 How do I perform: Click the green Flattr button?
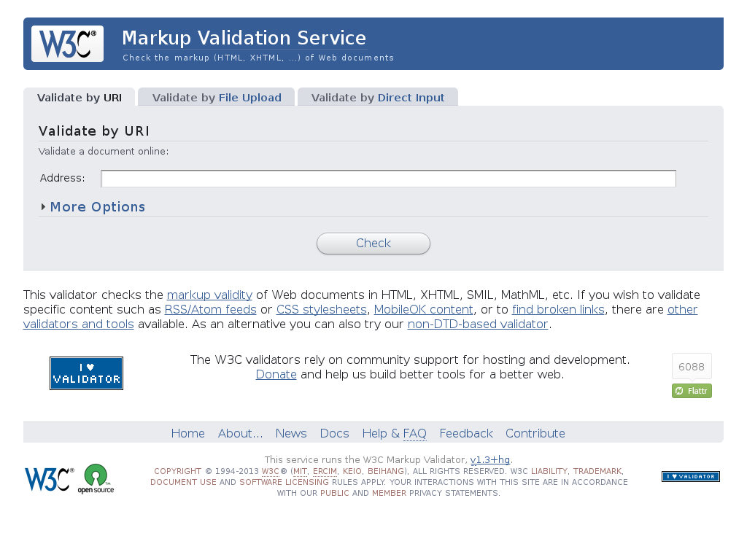coord(692,391)
